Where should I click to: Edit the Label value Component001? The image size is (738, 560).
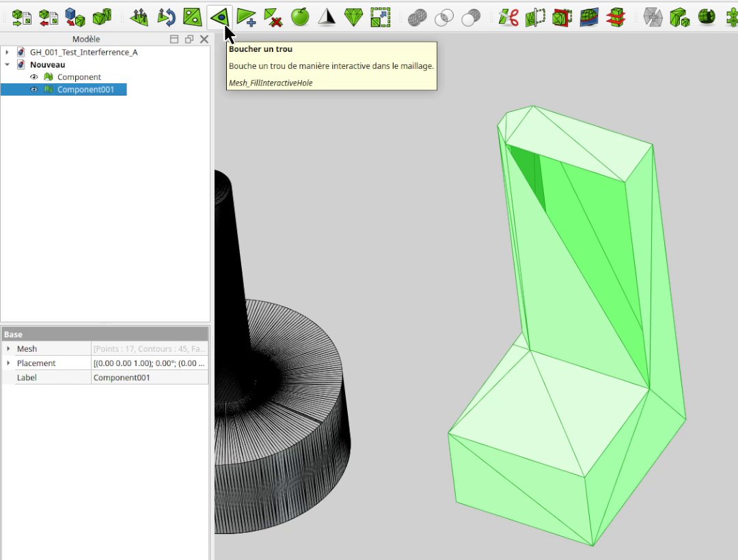[x=150, y=377]
